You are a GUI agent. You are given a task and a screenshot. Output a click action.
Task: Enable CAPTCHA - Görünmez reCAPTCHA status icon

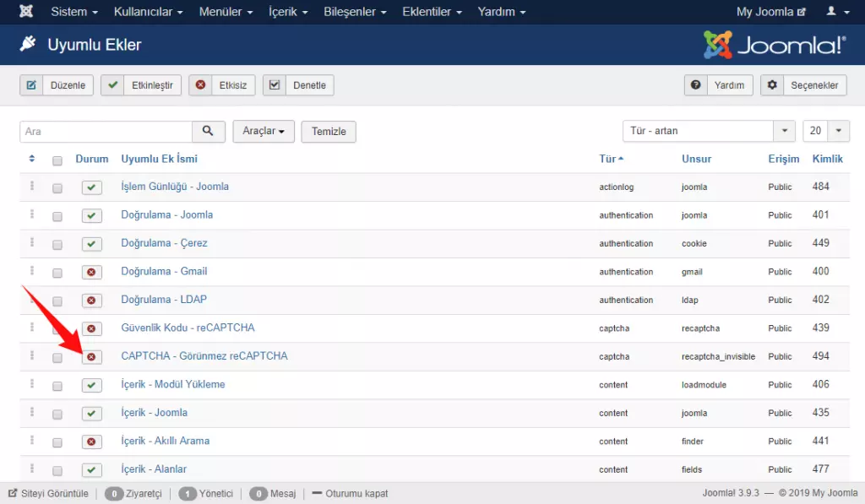(x=91, y=357)
